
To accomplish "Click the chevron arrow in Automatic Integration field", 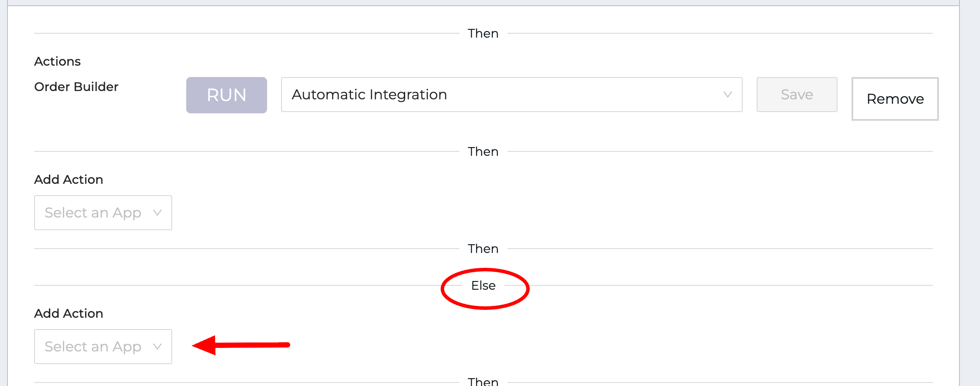I will pos(727,95).
